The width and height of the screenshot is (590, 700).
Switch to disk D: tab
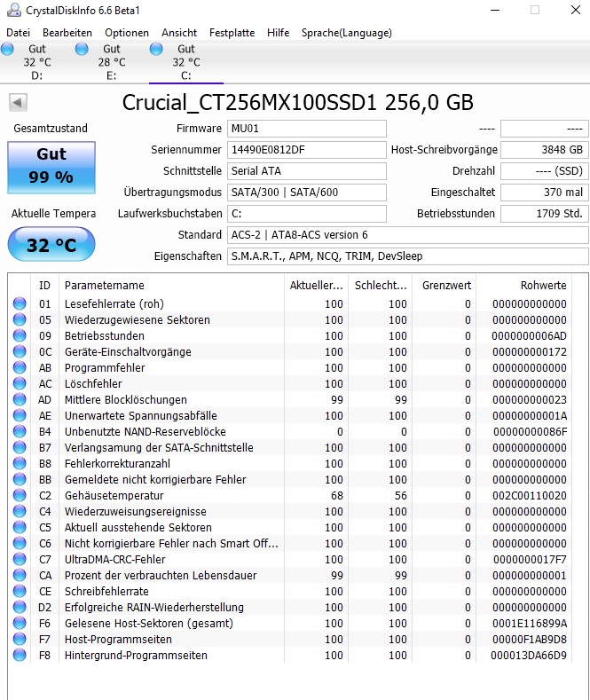click(37, 62)
